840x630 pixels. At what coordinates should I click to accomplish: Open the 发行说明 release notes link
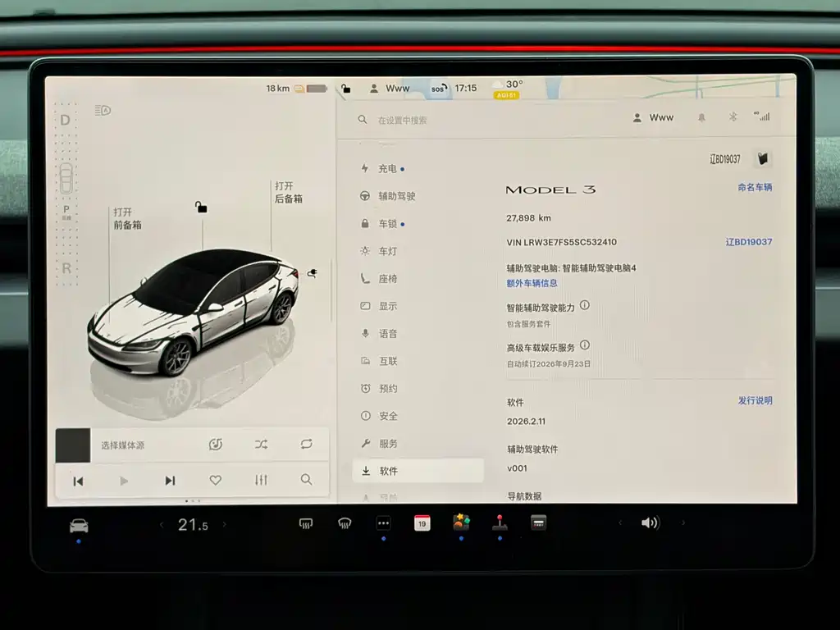[x=756, y=400]
